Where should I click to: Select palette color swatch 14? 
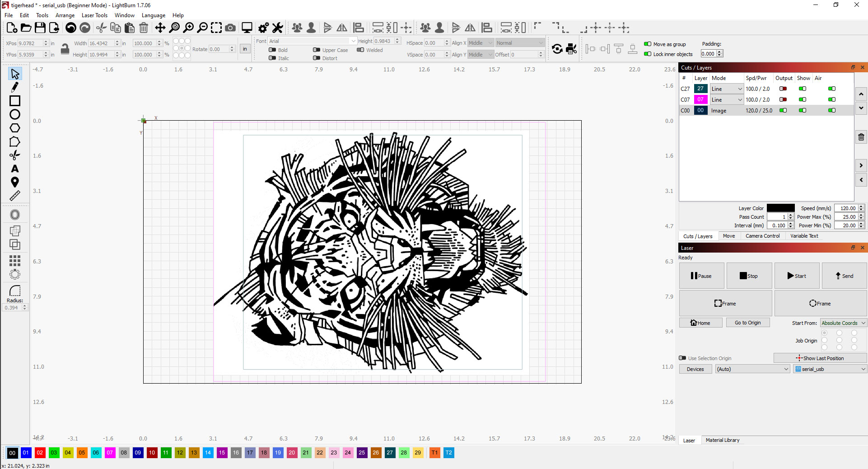pos(208,452)
